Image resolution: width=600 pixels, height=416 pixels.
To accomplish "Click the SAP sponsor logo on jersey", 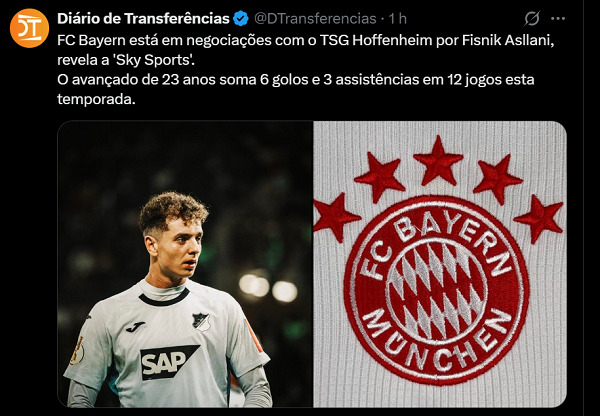I will [x=167, y=362].
